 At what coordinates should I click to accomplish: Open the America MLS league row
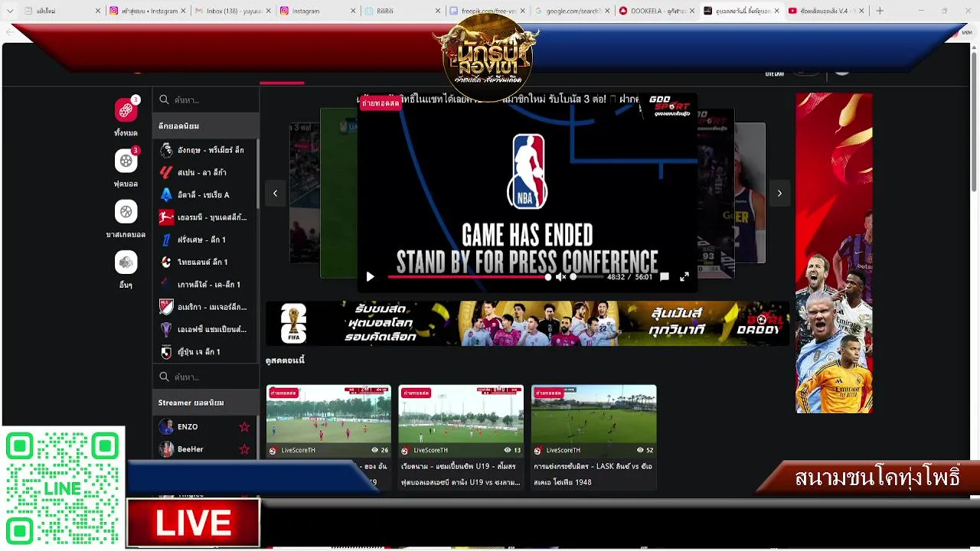pos(205,307)
